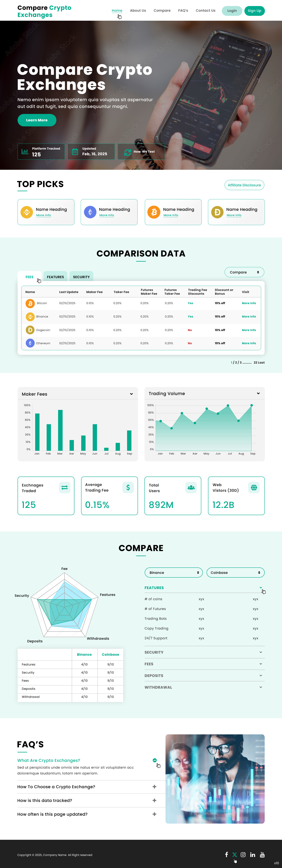This screenshot has height=868, width=282.
Task: Open the X social icon in footer
Action: point(235,854)
